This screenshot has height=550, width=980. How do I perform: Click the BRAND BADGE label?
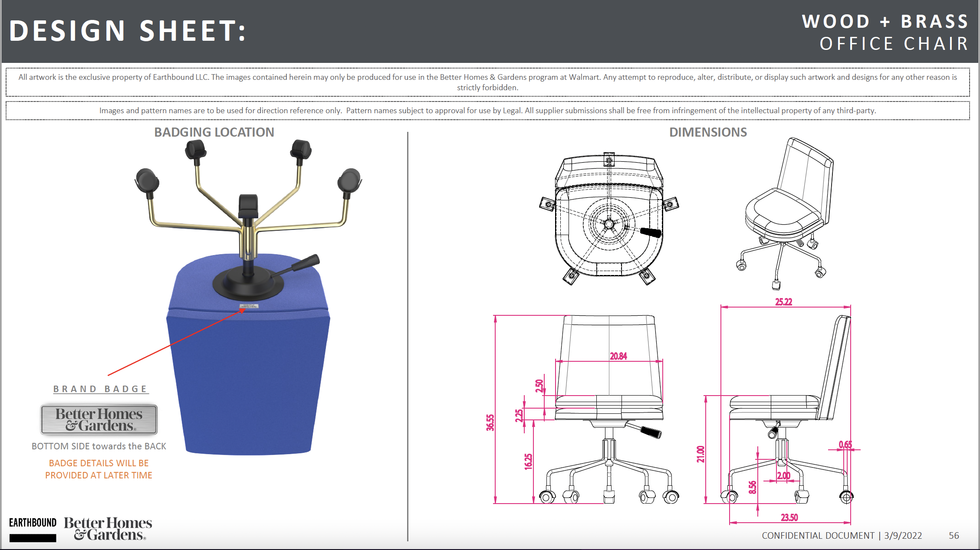tap(101, 389)
